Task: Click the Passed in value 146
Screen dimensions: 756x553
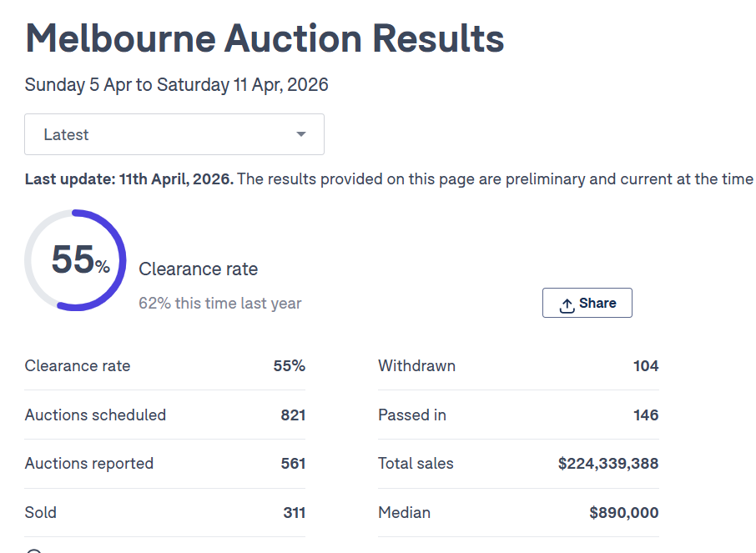Action: point(646,415)
